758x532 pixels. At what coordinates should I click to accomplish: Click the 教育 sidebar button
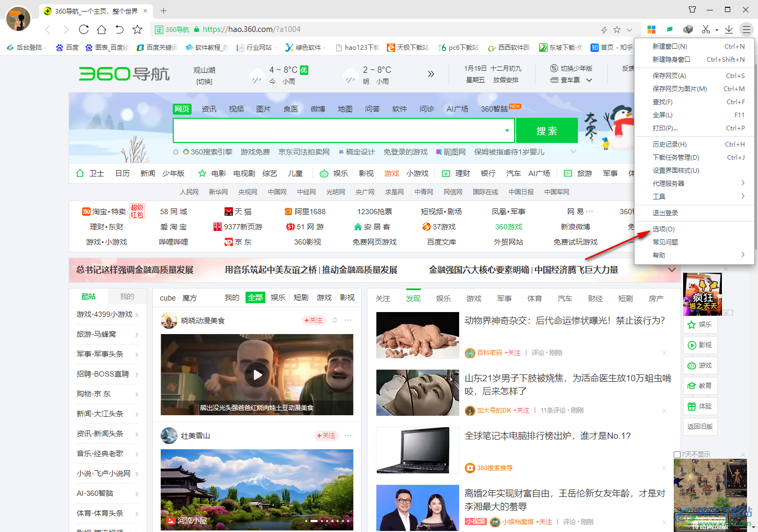[x=700, y=386]
